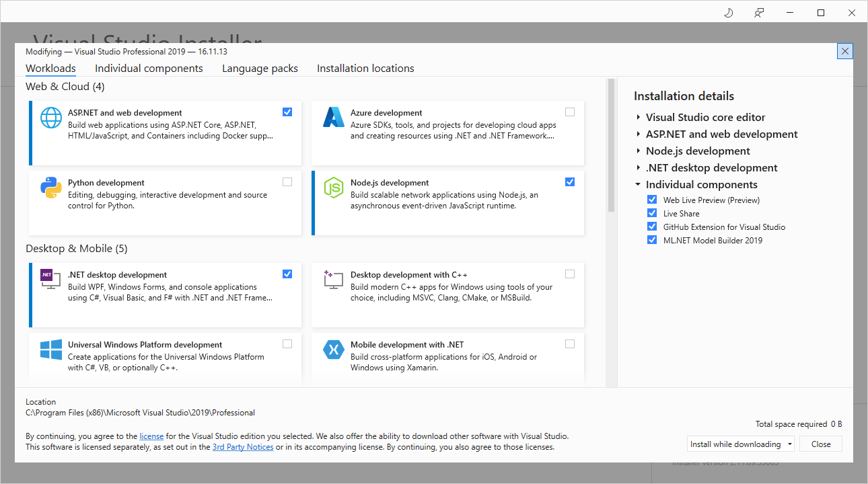Check the Python development workload
The image size is (868, 484).
click(x=287, y=182)
